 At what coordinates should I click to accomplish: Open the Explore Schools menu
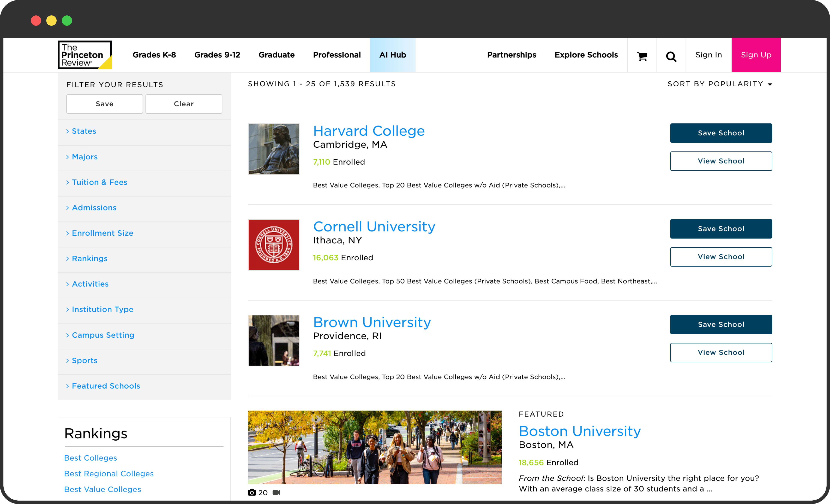586,55
